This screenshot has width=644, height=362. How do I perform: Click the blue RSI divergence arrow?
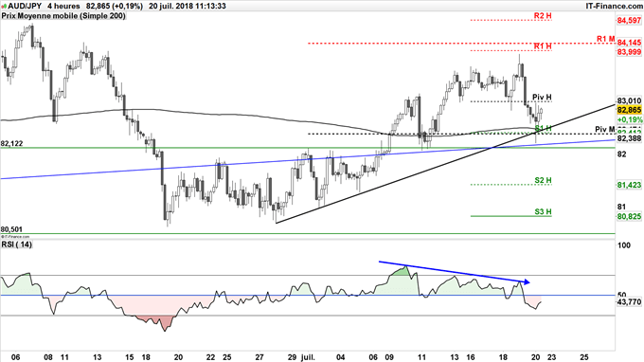[x=455, y=272]
